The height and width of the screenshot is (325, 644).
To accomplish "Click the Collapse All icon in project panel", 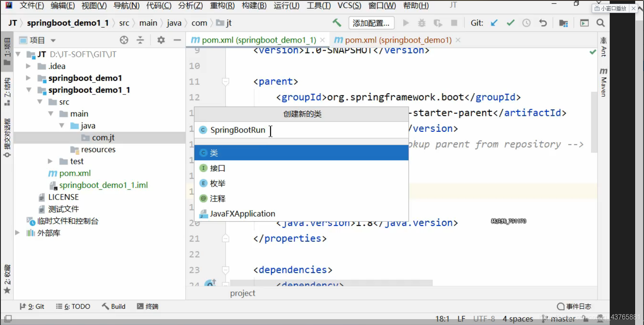I will 141,40.
